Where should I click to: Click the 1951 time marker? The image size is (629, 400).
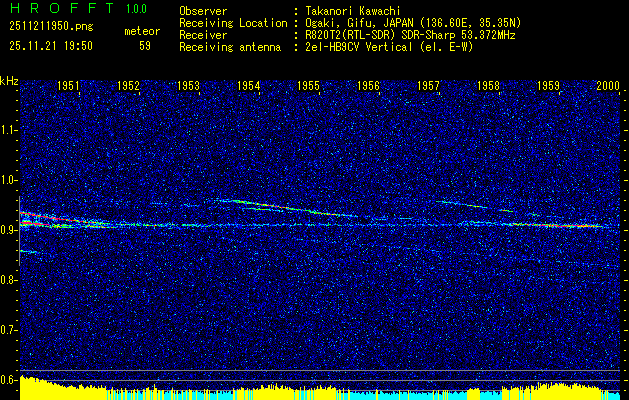coord(69,87)
